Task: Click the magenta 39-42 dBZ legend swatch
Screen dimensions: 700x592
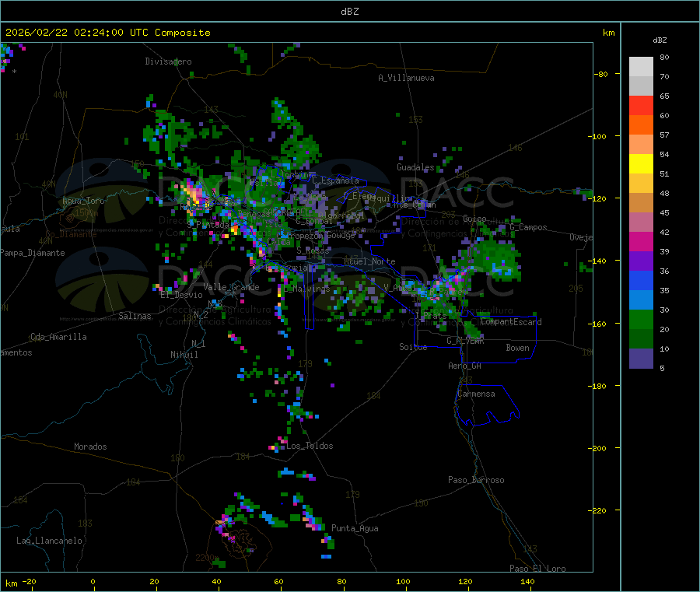Action: pyautogui.click(x=641, y=241)
